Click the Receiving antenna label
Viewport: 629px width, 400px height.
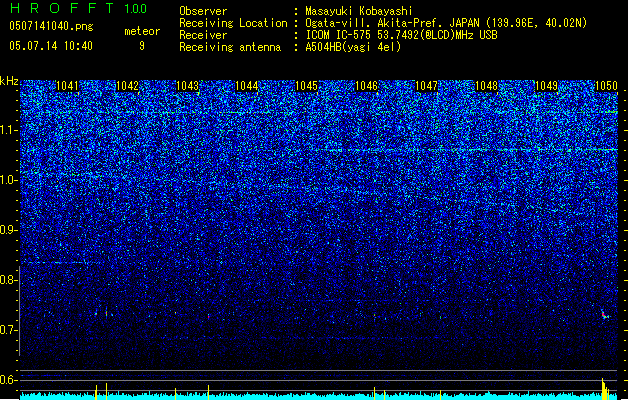coord(230,47)
